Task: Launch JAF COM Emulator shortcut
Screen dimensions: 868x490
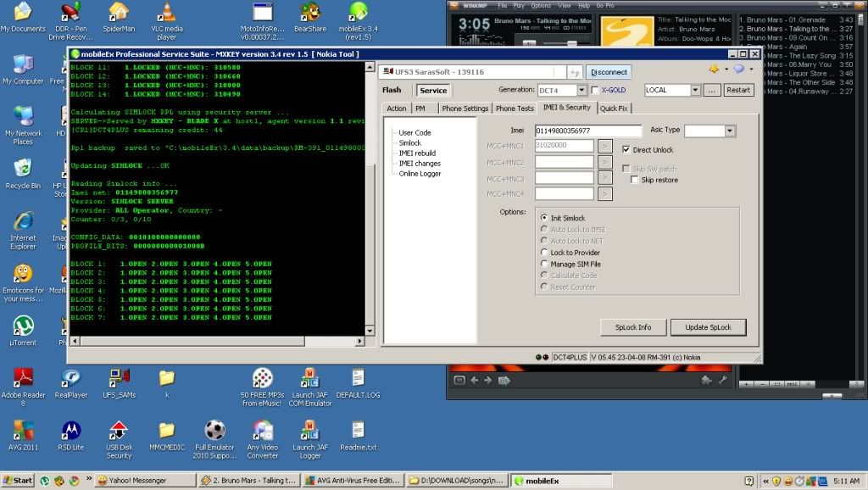Action: (x=310, y=387)
